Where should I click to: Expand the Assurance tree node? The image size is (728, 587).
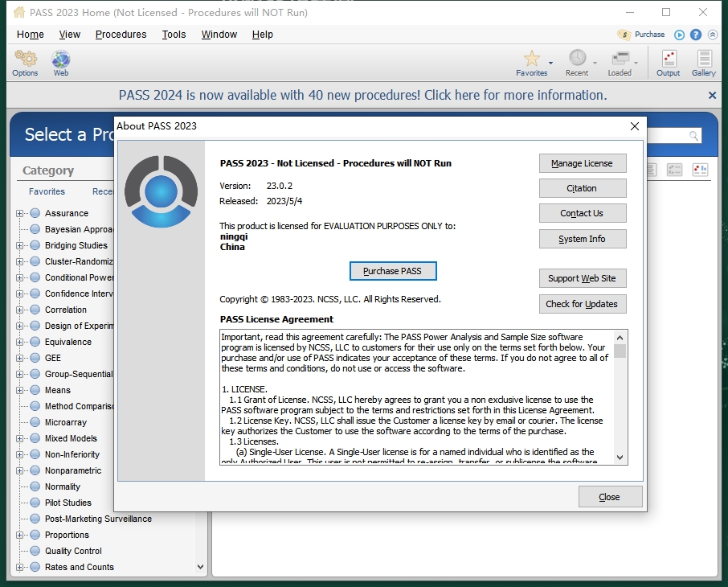(19, 213)
